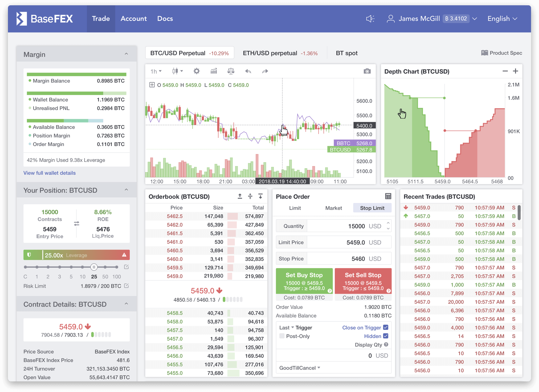Open the Trade menu
Viewport: 539px width, 392px height.
pos(101,19)
